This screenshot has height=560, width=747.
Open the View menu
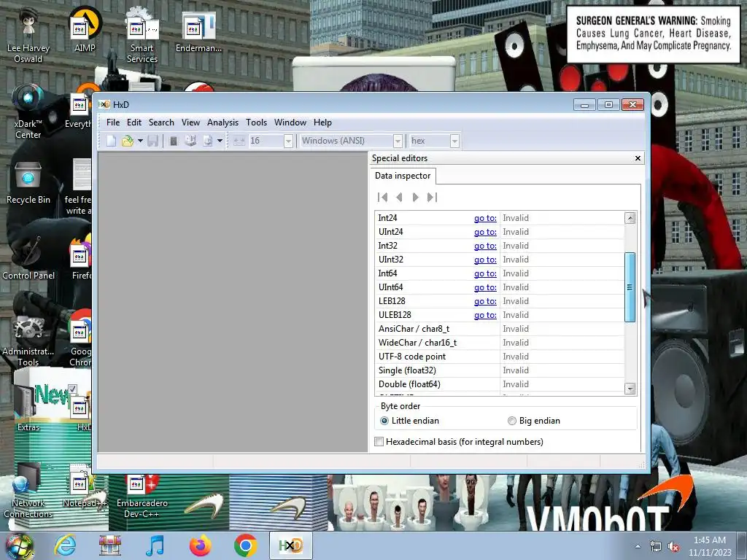pyautogui.click(x=190, y=122)
